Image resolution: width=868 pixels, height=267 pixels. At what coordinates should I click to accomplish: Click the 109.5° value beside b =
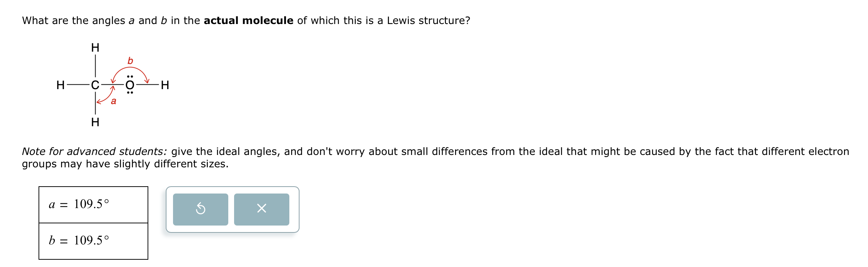tap(91, 240)
